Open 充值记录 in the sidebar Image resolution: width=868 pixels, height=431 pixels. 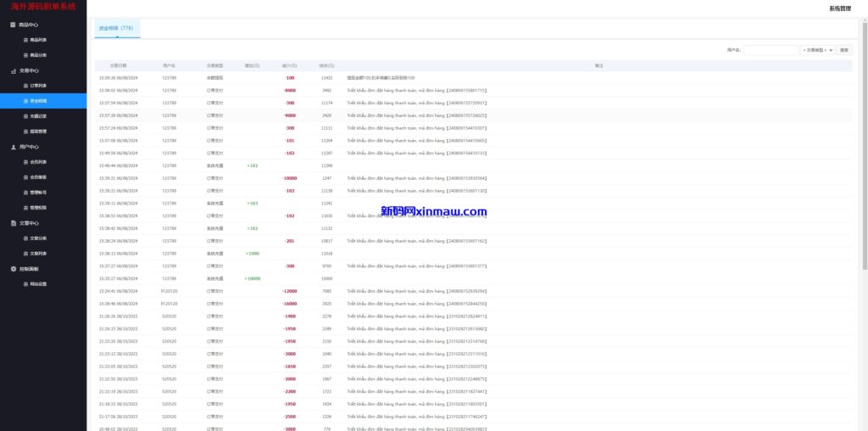pos(38,116)
